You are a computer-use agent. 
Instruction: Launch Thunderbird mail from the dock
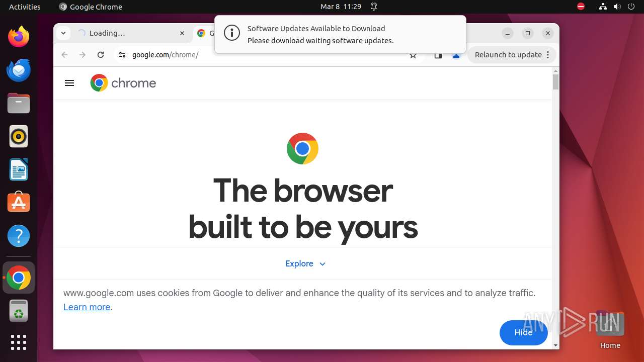(19, 70)
